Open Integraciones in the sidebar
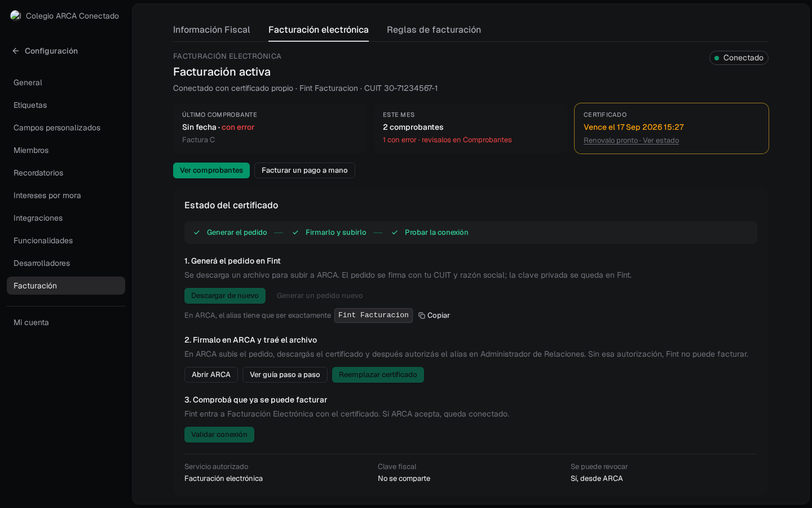The image size is (812, 508). (66, 218)
